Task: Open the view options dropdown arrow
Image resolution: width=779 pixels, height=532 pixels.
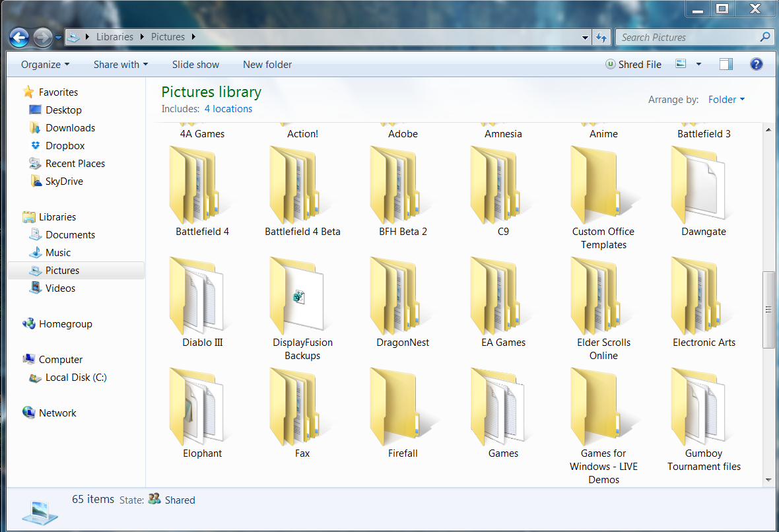Action: (698, 64)
